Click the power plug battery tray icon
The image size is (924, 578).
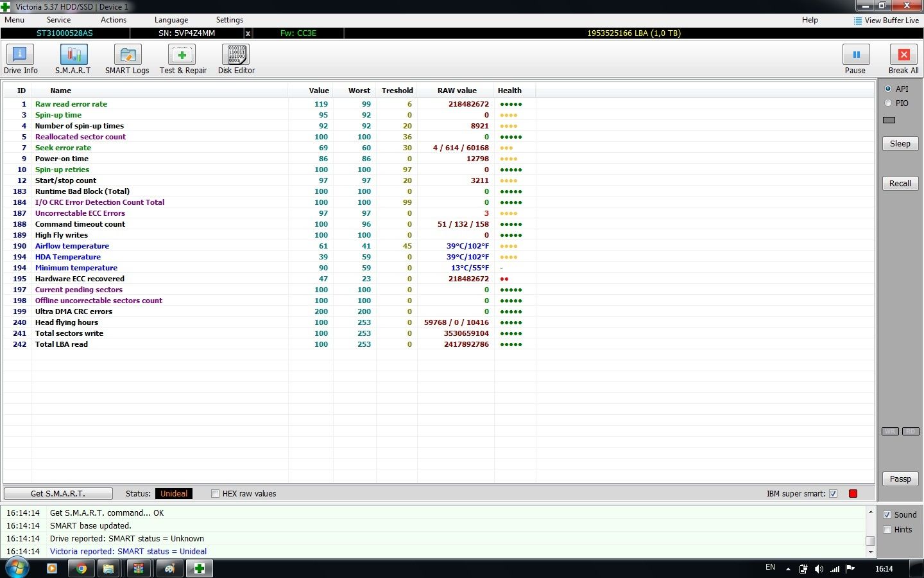click(803, 568)
